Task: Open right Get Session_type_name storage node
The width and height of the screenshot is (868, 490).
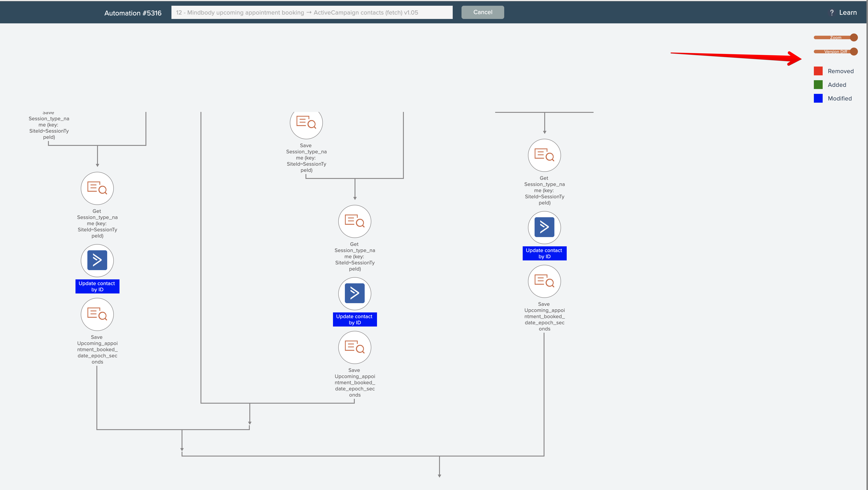Action: (544, 155)
